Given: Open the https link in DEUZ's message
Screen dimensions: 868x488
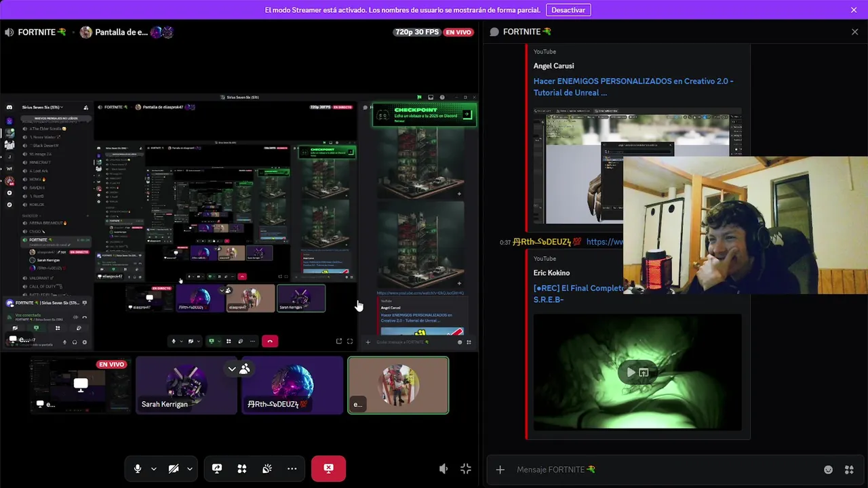Looking at the screenshot, I should click(604, 242).
